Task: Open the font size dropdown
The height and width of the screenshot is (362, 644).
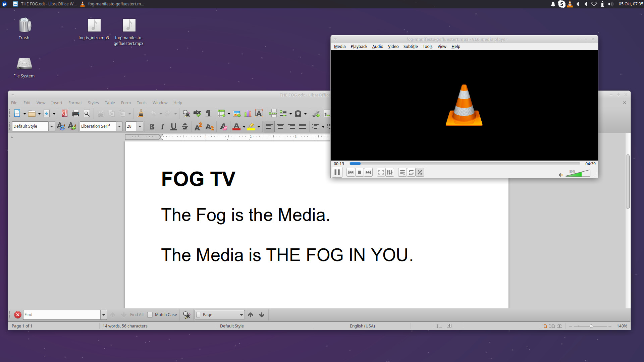Action: point(140,126)
